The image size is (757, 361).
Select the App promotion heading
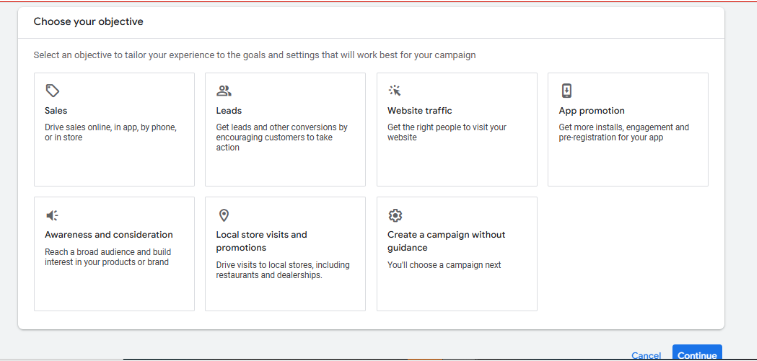click(591, 111)
